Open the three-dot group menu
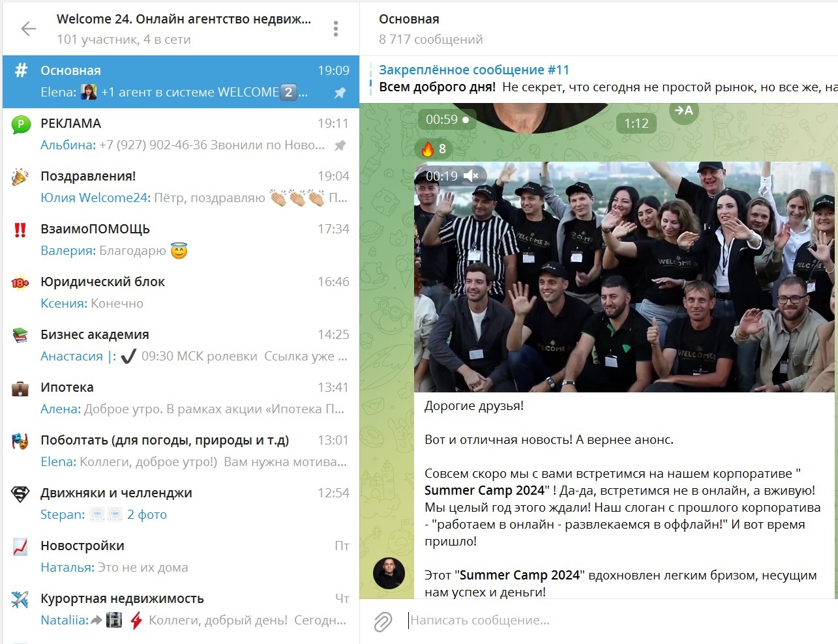Viewport: 838px width, 644px height. pos(336,29)
